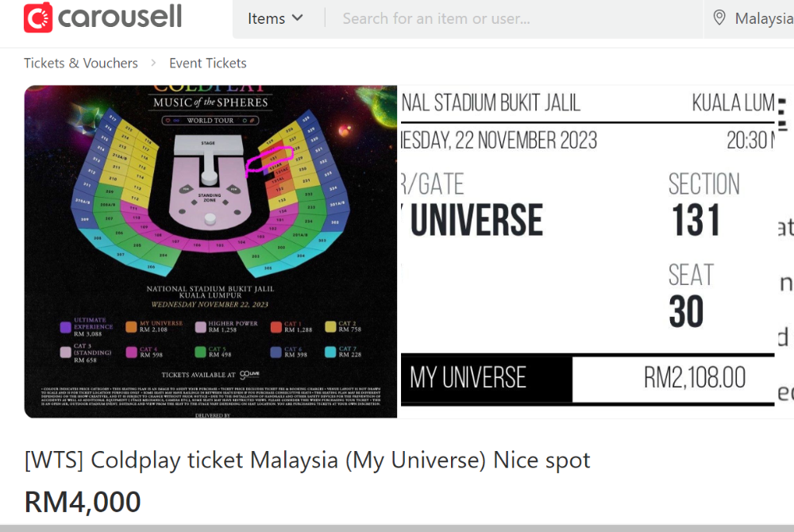Expand the Malaysia location selector
Image resolution: width=794 pixels, height=532 pixels.
[764, 18]
